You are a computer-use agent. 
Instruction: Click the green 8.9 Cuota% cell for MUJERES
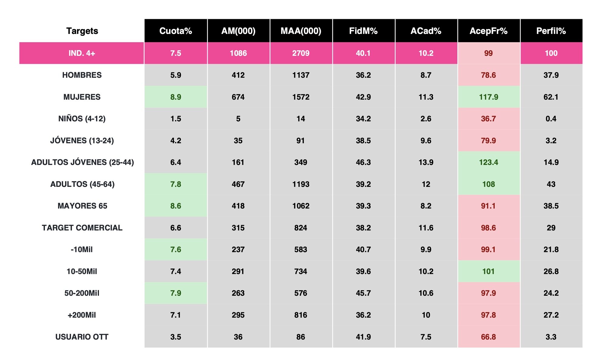[175, 97]
